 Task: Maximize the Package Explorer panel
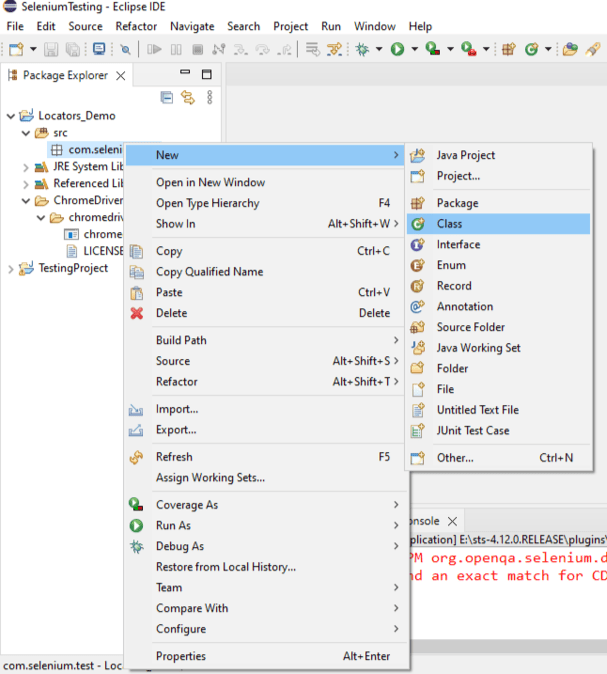coord(207,74)
